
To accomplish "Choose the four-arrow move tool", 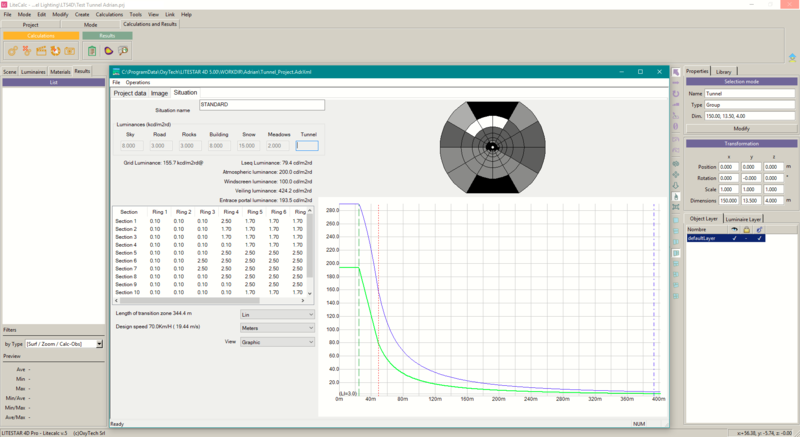I will click(676, 175).
